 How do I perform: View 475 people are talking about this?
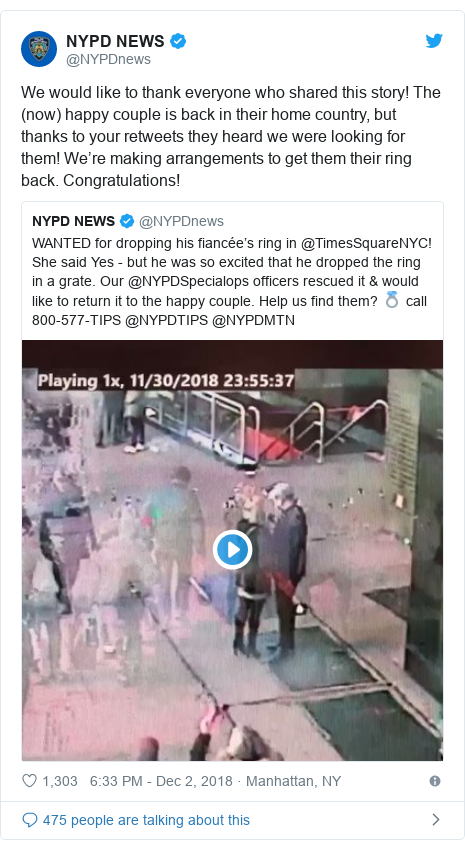click(x=146, y=820)
